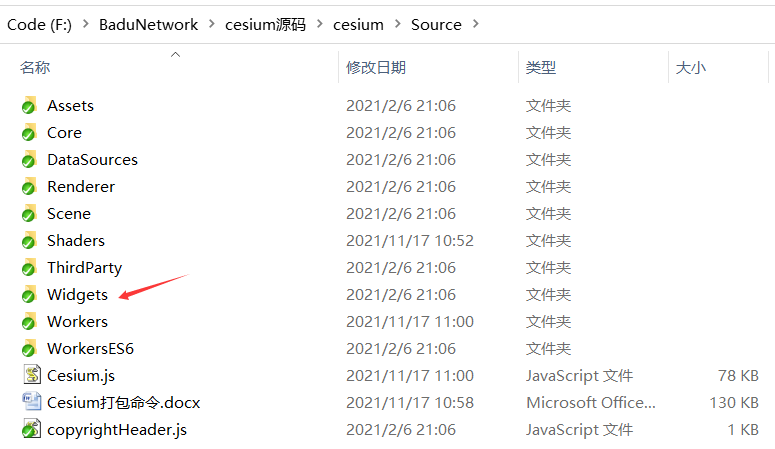775x449 pixels.
Task: Go to the cesium源码 breadcrumb folder
Action: click(x=266, y=24)
